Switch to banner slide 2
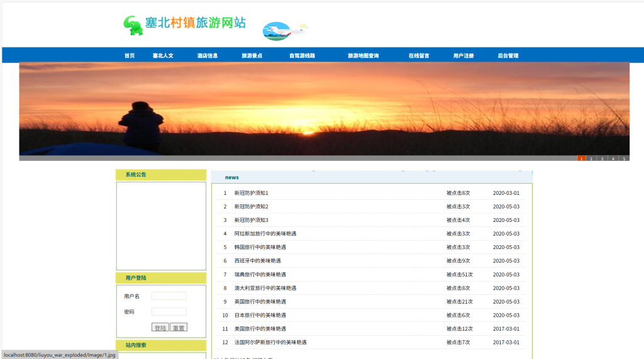The image size is (644, 359). tap(591, 158)
